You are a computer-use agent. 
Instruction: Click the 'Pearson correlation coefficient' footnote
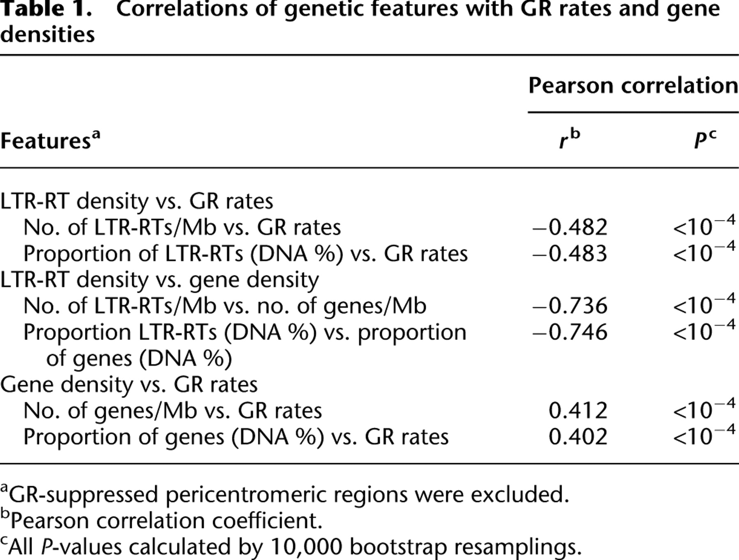(161, 520)
